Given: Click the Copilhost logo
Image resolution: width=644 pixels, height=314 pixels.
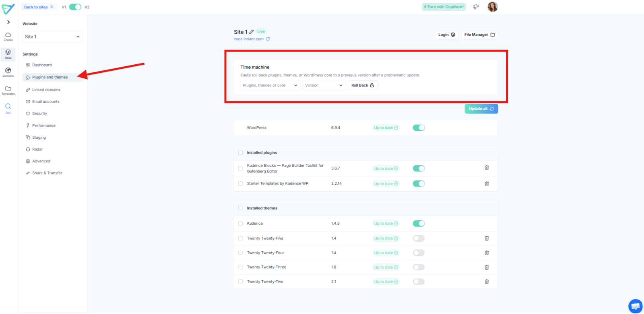Looking at the screenshot, I should (8, 8).
